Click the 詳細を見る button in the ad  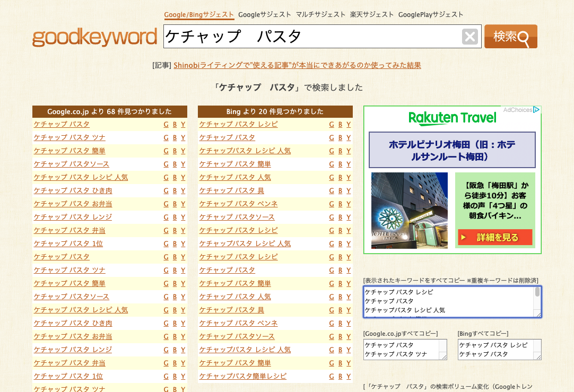click(x=494, y=238)
